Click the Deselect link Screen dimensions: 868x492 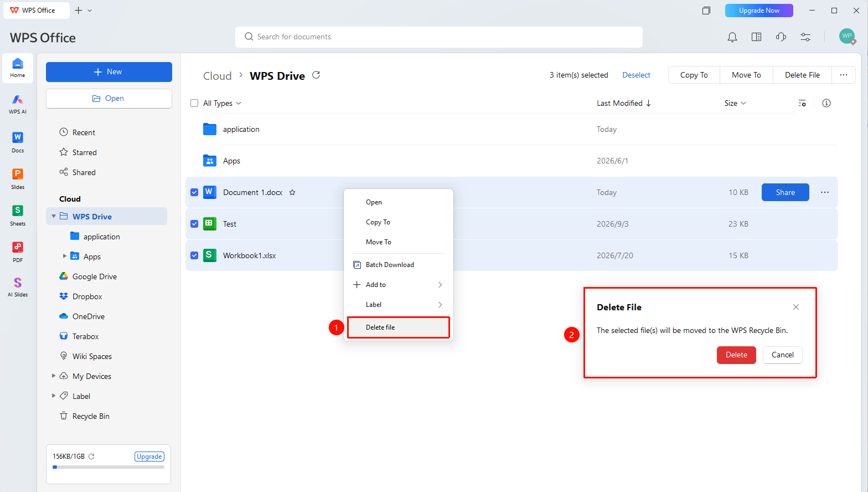pyautogui.click(x=636, y=75)
